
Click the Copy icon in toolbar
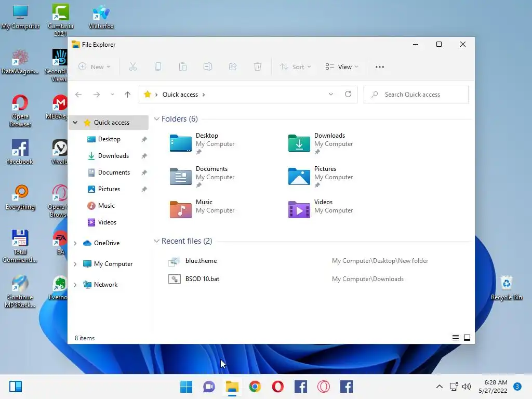pos(158,67)
